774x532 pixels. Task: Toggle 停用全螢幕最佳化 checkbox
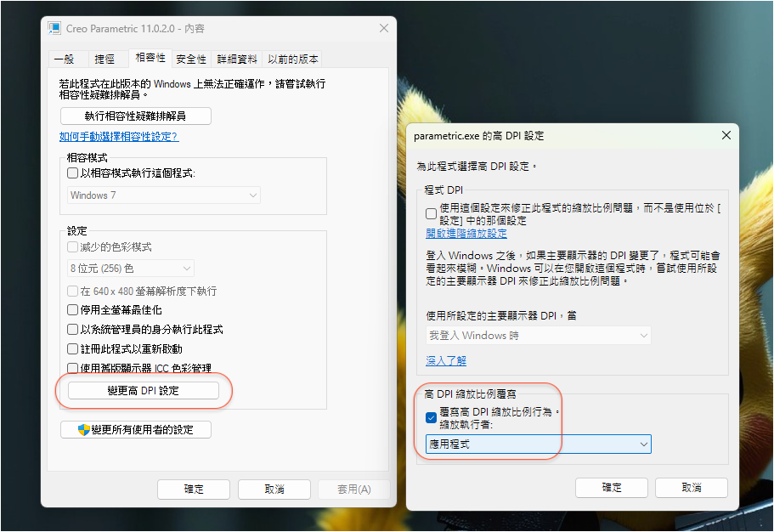(x=73, y=310)
